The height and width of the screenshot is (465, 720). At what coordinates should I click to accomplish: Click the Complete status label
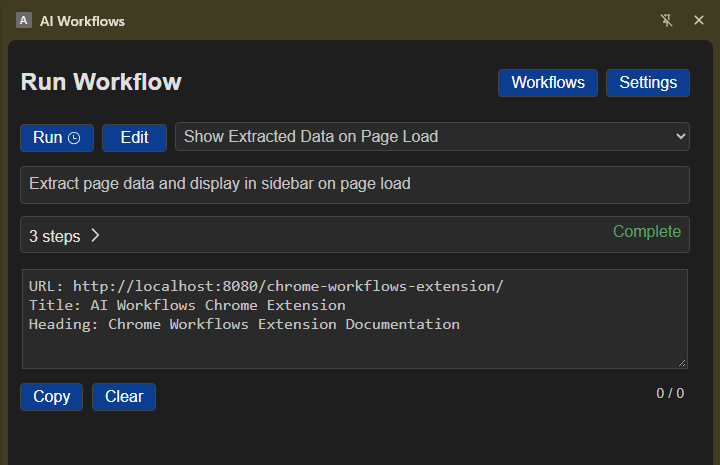click(647, 232)
